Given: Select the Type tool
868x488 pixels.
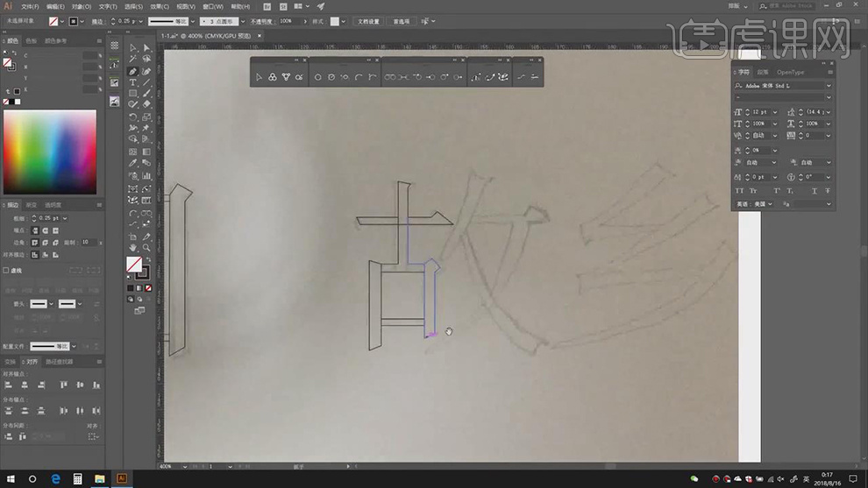Looking at the screenshot, I should pyautogui.click(x=132, y=82).
